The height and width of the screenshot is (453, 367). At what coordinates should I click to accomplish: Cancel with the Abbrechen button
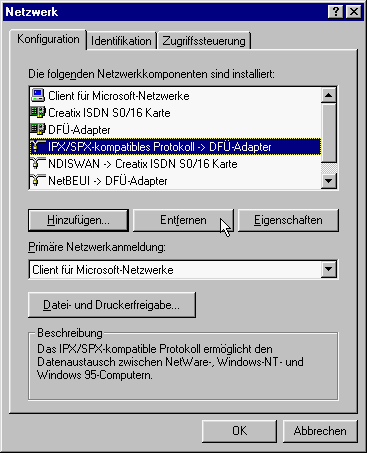pyautogui.click(x=320, y=431)
